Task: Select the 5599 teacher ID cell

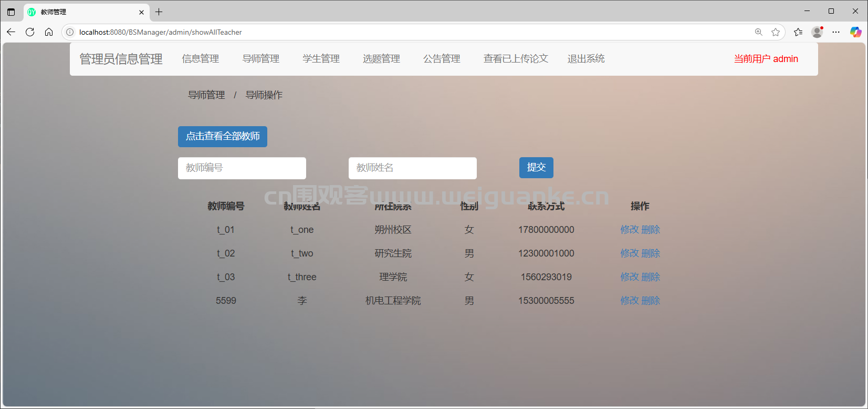Action: 226,301
